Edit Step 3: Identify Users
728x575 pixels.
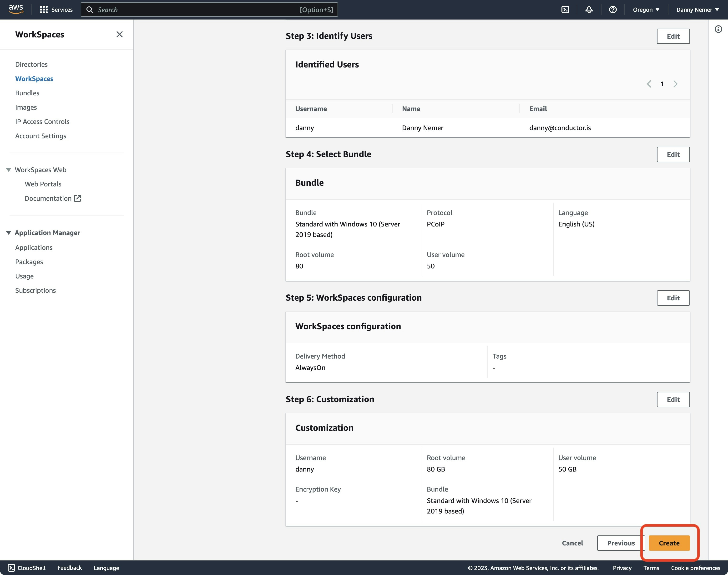[x=673, y=36]
